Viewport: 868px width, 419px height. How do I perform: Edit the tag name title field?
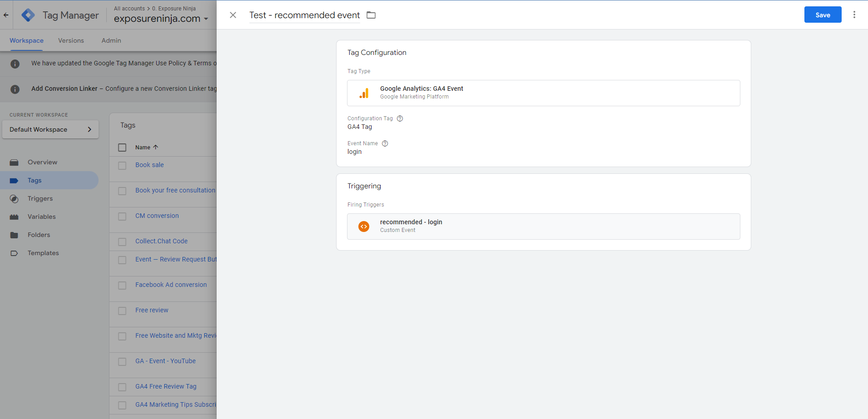pyautogui.click(x=304, y=15)
